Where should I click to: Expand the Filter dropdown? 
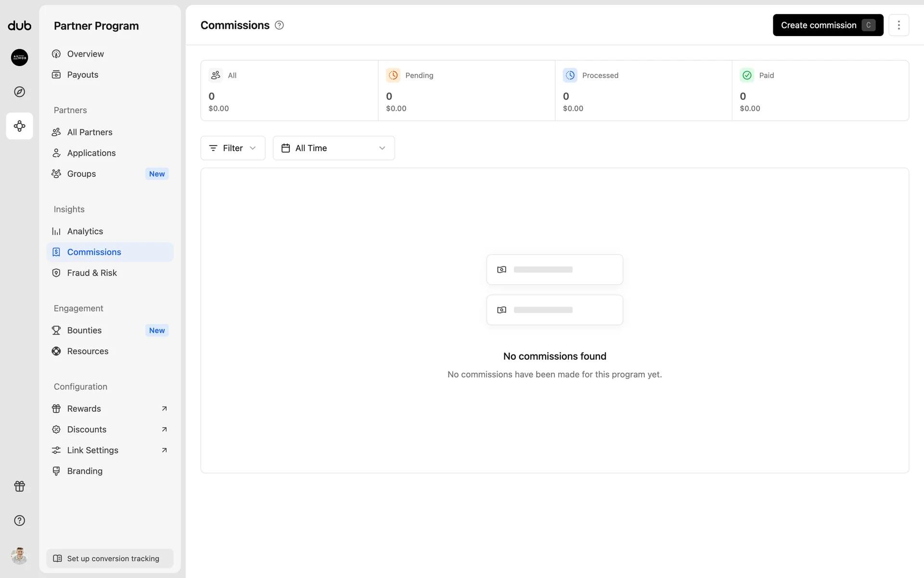(x=232, y=148)
